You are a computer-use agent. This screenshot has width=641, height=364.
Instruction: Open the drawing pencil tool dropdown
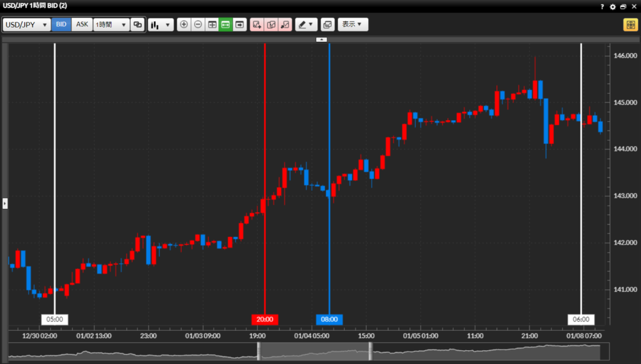[x=306, y=24]
